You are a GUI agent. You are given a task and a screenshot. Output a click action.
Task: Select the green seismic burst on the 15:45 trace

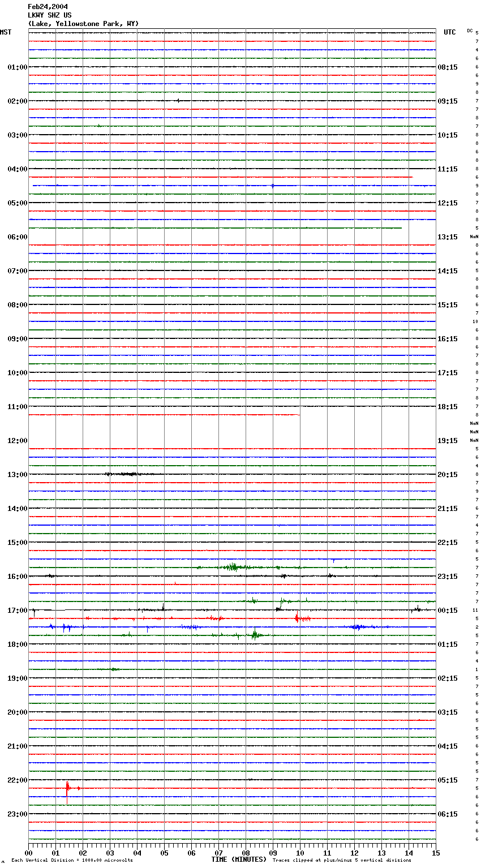pos(232,567)
